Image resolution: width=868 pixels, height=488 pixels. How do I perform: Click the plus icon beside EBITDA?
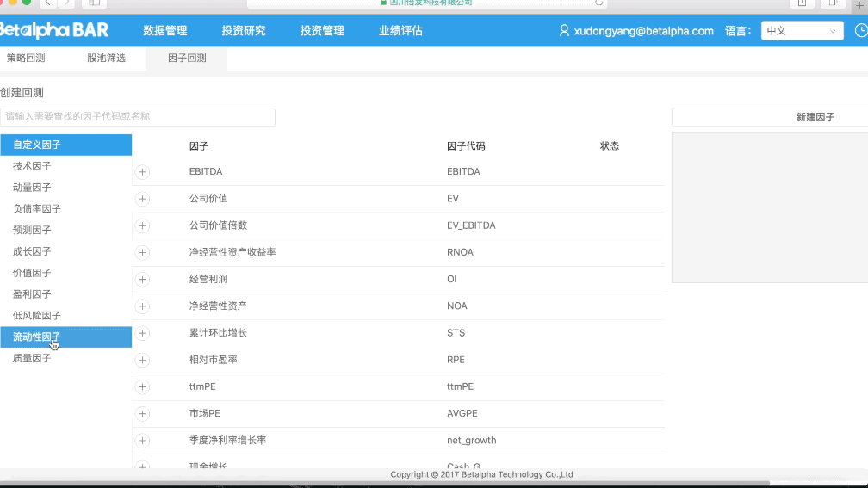[143, 172]
